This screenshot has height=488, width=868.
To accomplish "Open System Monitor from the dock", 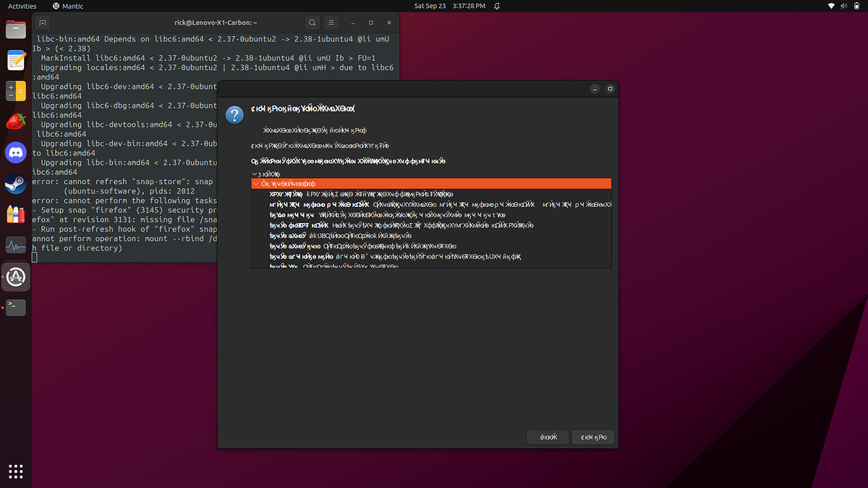I will [16, 245].
